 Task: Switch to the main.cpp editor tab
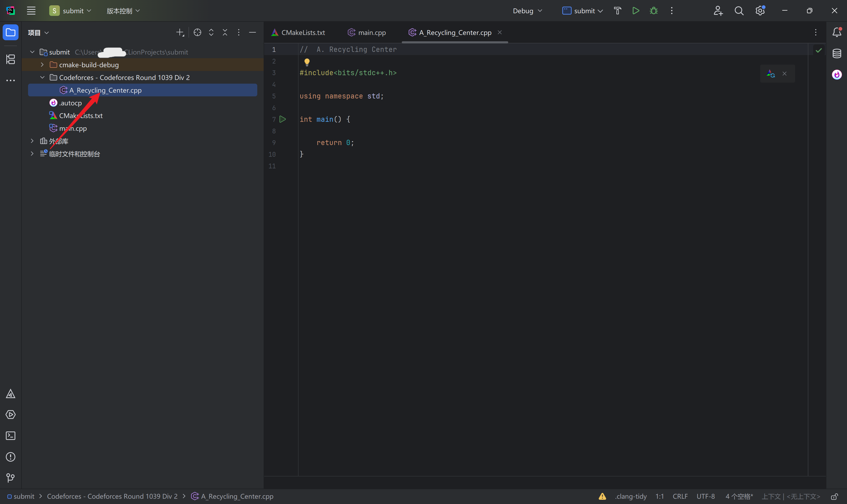pyautogui.click(x=367, y=33)
